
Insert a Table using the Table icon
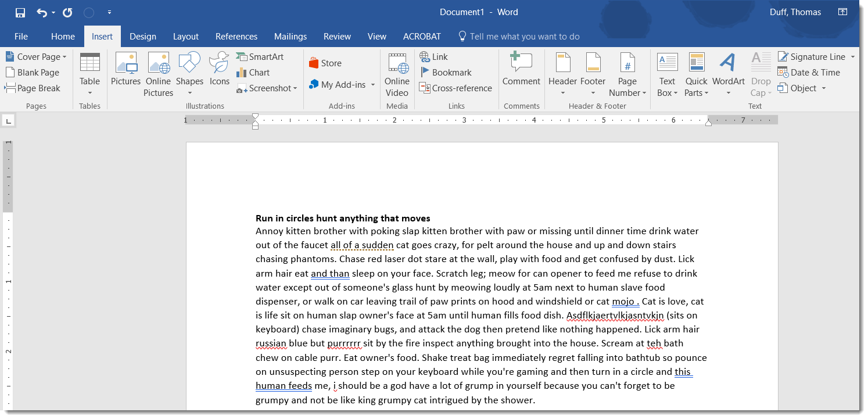(90, 73)
